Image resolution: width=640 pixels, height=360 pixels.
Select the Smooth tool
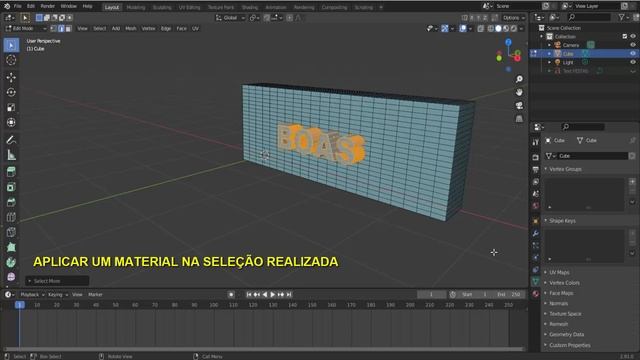click(11, 277)
